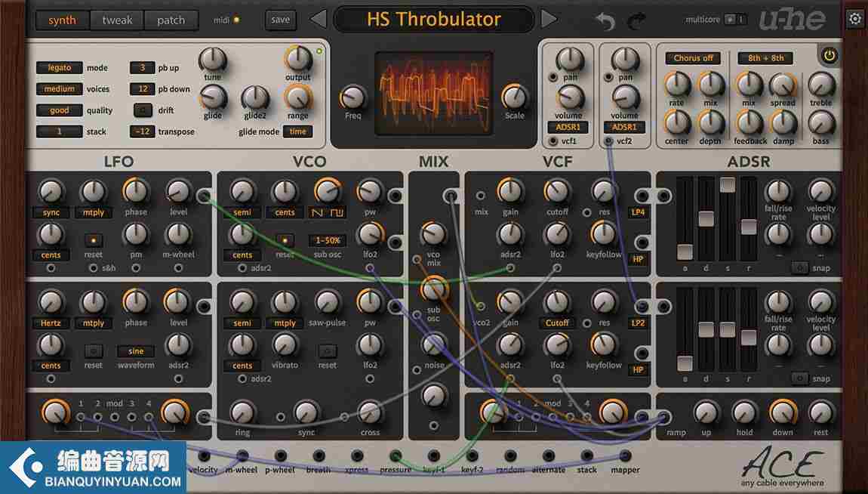Open the glide mode time selector
The image size is (868, 494).
(298, 131)
